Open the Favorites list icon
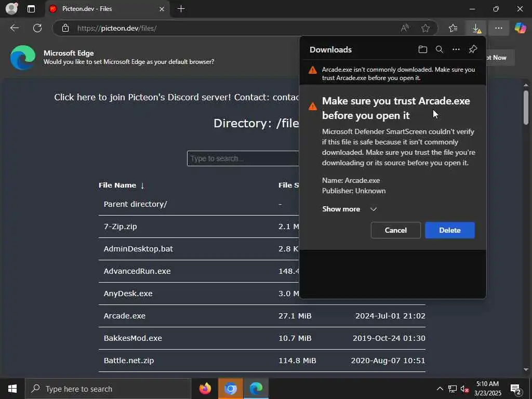 click(453, 28)
